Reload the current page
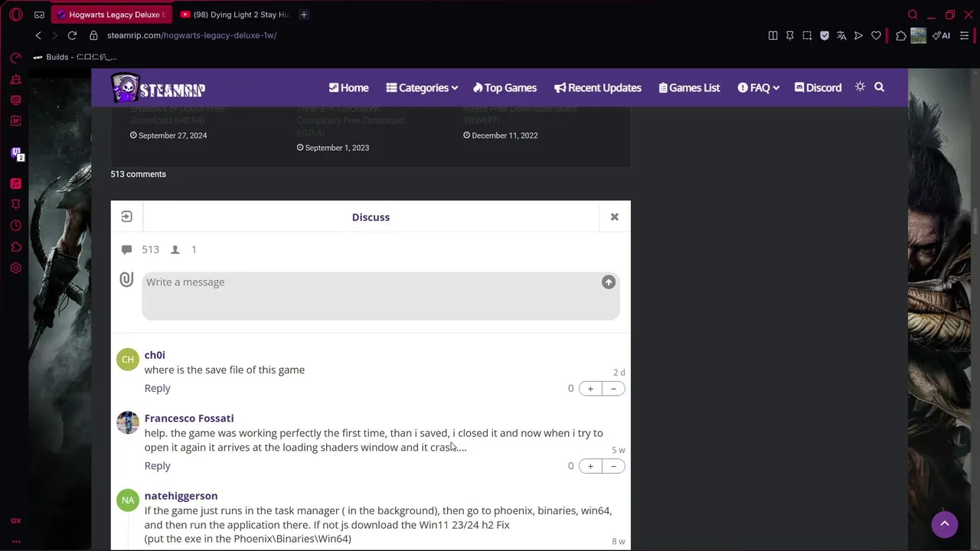Image resolution: width=980 pixels, height=551 pixels. (72, 35)
